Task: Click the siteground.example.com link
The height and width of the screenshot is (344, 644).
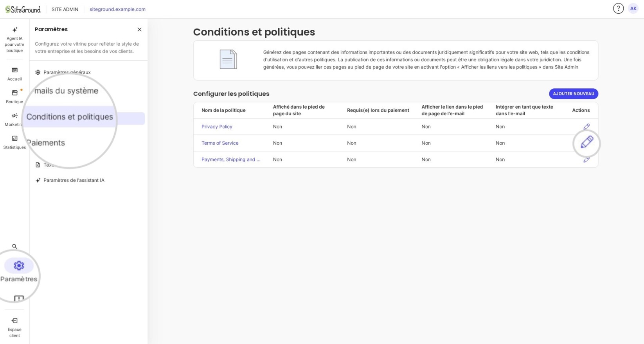Action: point(117,9)
